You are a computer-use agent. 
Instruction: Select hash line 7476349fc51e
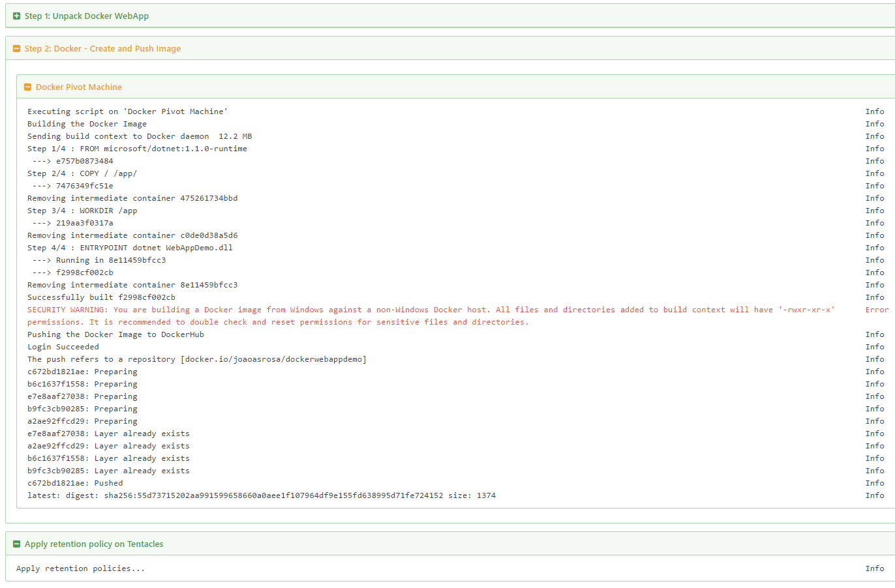tap(72, 186)
